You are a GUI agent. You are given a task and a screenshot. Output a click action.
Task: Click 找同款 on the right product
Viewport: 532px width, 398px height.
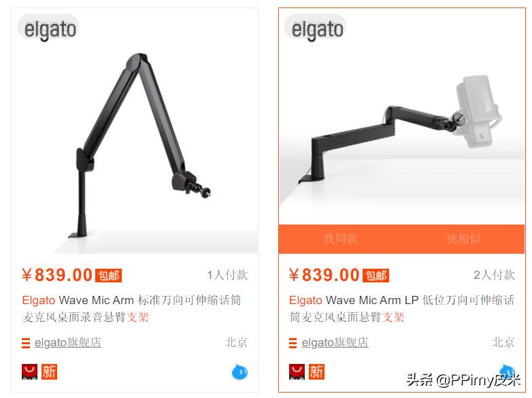(x=340, y=239)
